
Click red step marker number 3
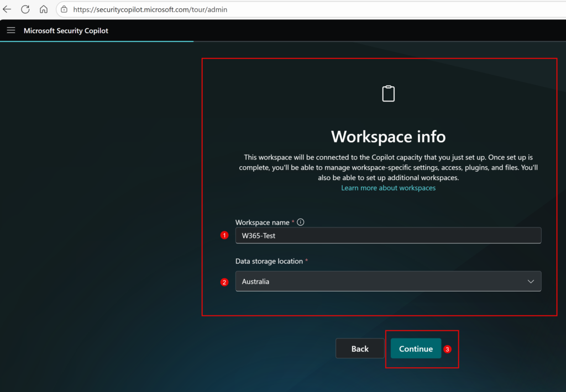448,349
